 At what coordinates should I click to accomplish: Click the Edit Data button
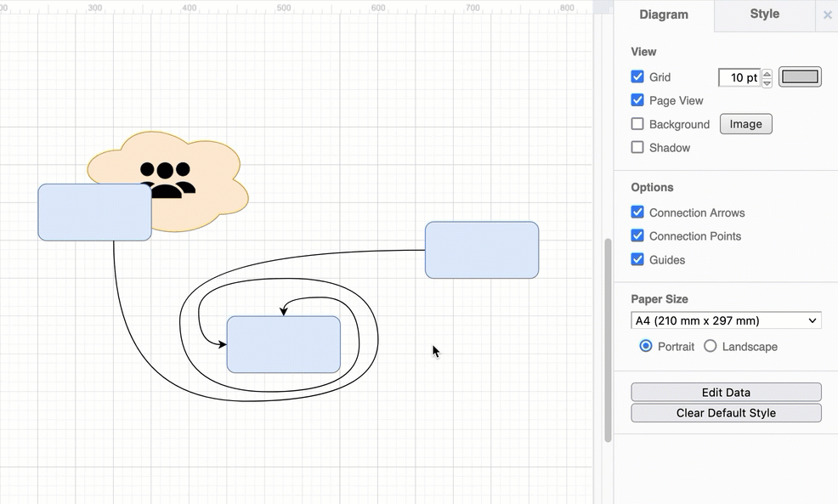(726, 392)
